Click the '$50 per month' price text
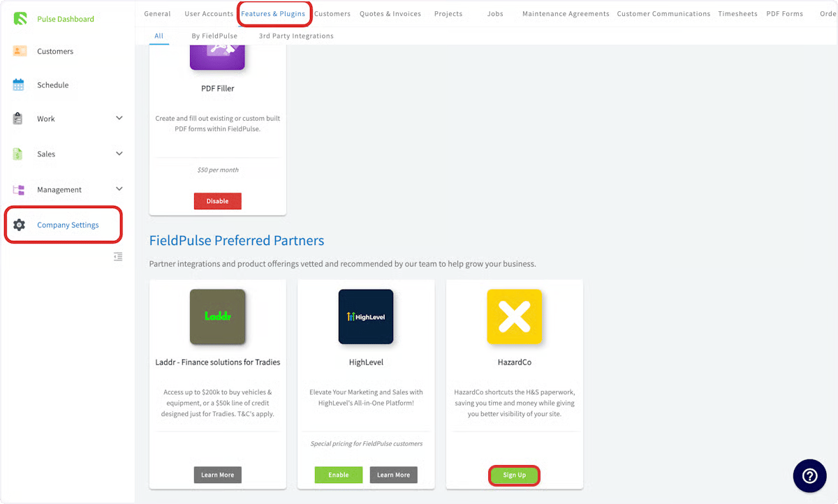 [x=218, y=170]
